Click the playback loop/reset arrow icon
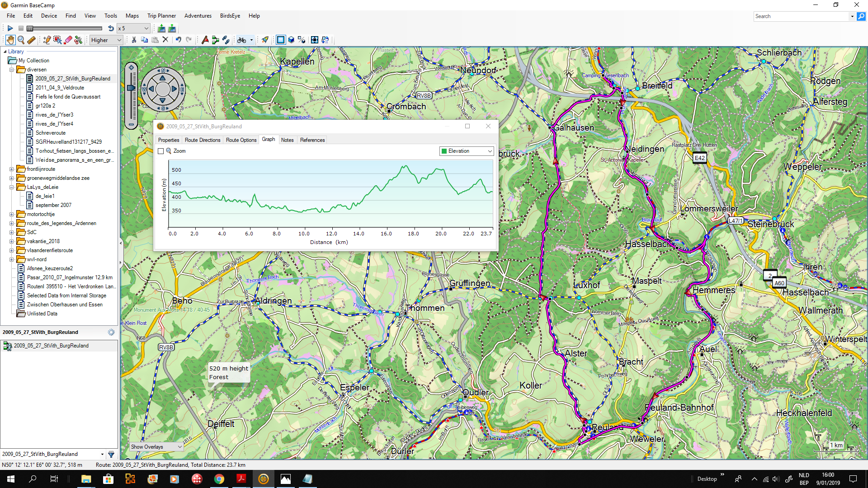The height and width of the screenshot is (488, 868). coord(111,28)
